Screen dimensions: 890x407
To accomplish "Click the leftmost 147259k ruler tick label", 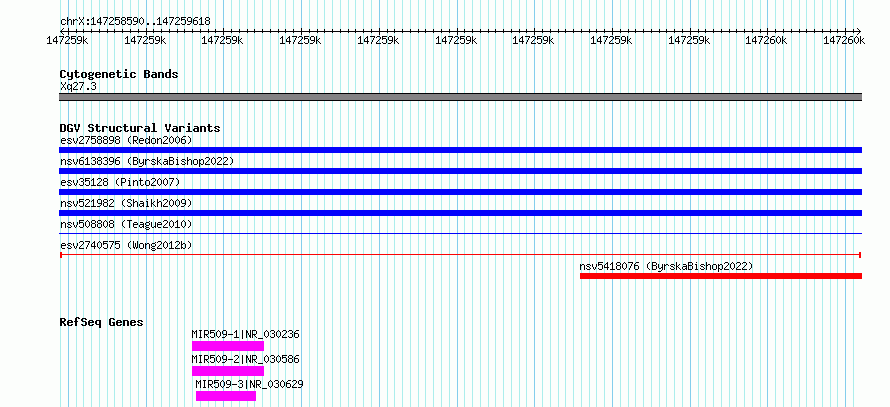I will (68, 40).
